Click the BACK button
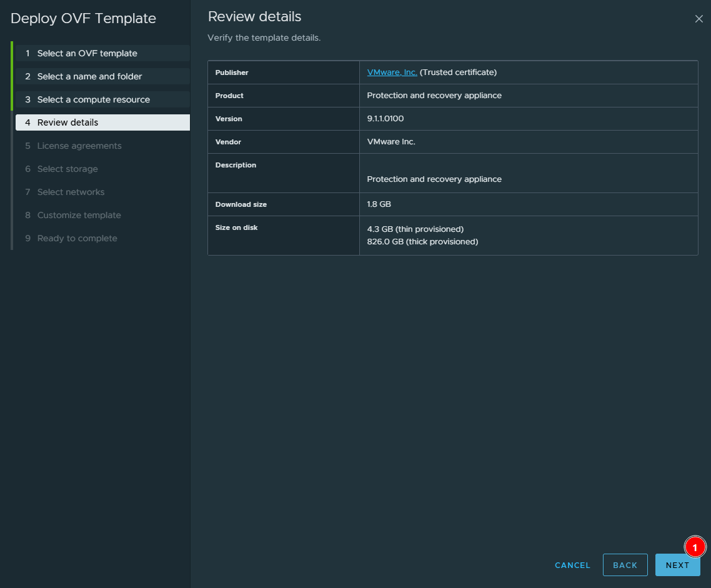Screen dimensions: 711x588 point(625,565)
